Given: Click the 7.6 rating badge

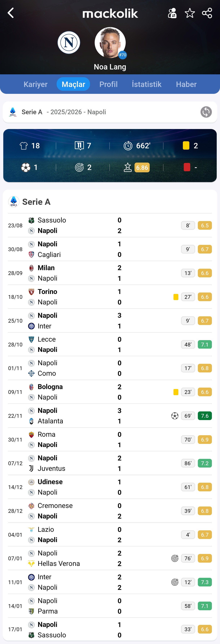Looking at the screenshot, I should coord(204,416).
